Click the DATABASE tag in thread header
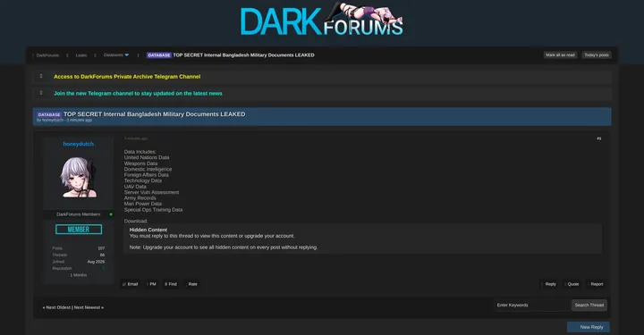Viewport: 644px width, 335px height. tap(49, 114)
